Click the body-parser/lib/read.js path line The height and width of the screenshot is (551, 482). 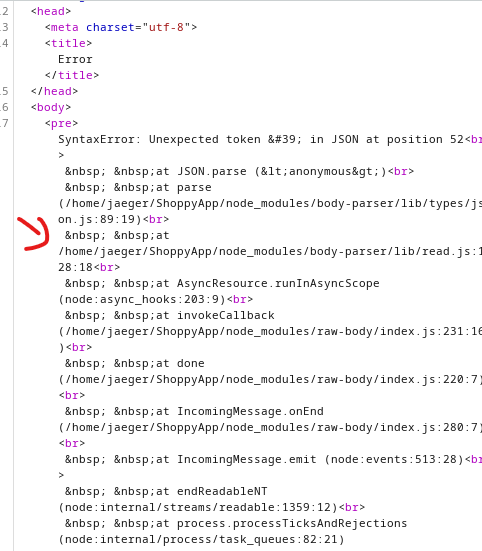(270, 251)
